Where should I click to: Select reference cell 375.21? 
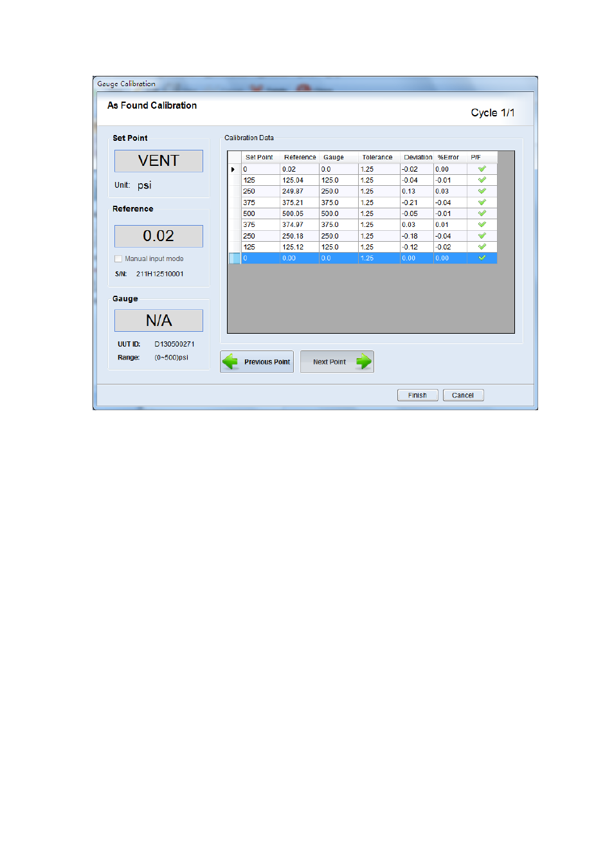300,203
